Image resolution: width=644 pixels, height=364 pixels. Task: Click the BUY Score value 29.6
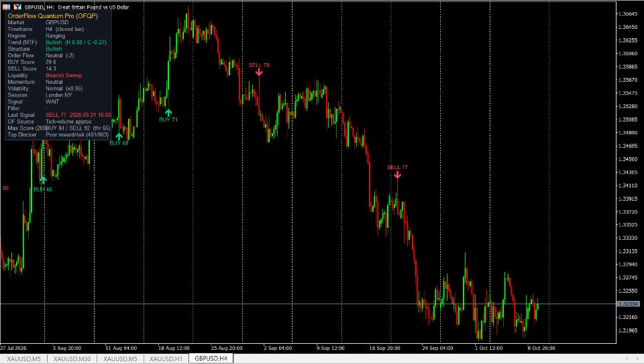51,62
